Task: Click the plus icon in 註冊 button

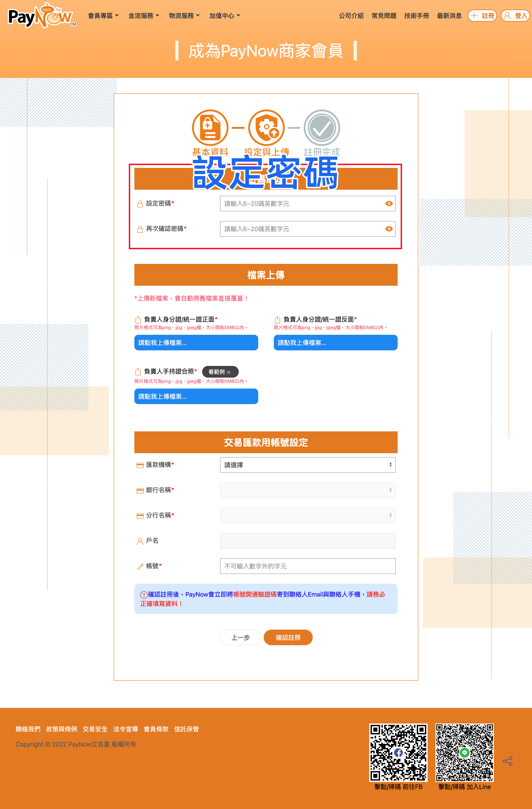Action: (474, 16)
